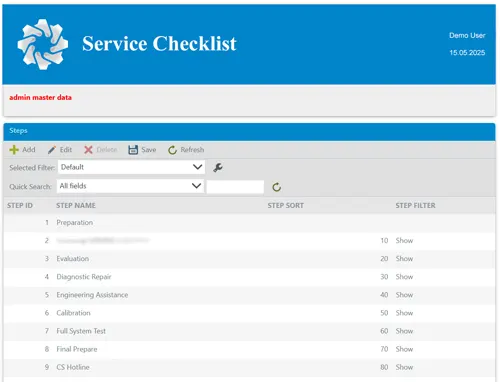This screenshot has height=382, width=500.
Task: Click the admin master data link
Action: pyautogui.click(x=40, y=97)
